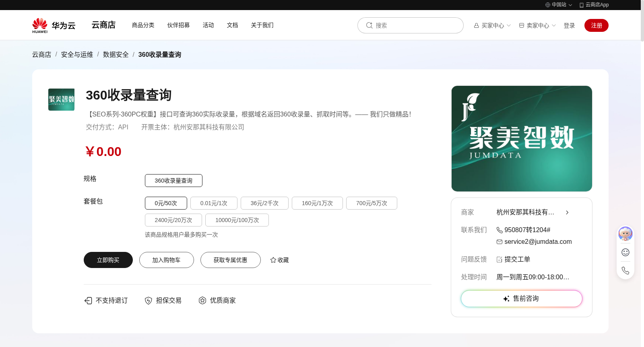Click the star favorite icon
This screenshot has width=644, height=347.
tap(273, 260)
